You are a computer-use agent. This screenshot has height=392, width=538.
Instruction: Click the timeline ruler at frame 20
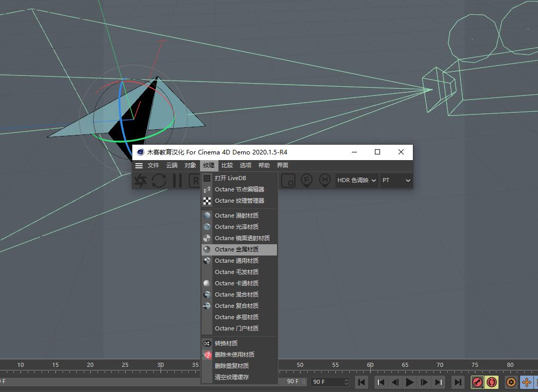(x=90, y=365)
